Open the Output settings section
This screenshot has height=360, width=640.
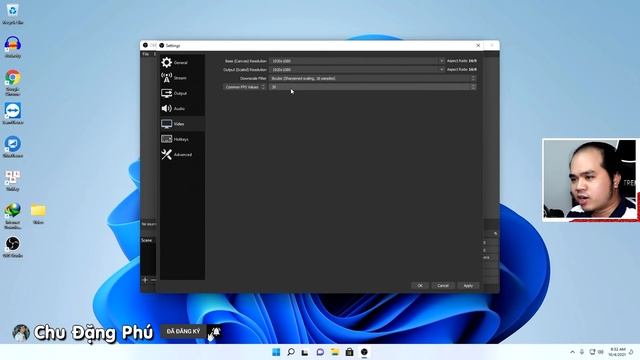pyautogui.click(x=182, y=93)
